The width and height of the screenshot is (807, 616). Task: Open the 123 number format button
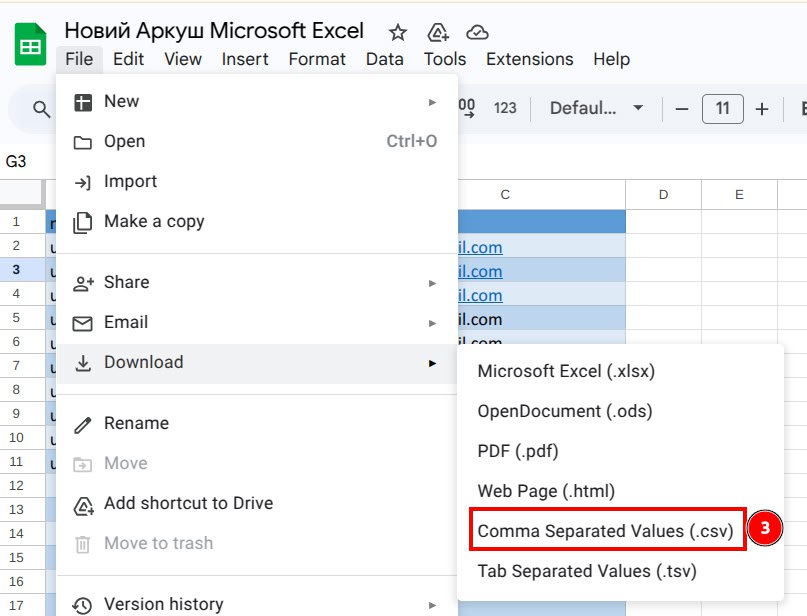pyautogui.click(x=505, y=108)
